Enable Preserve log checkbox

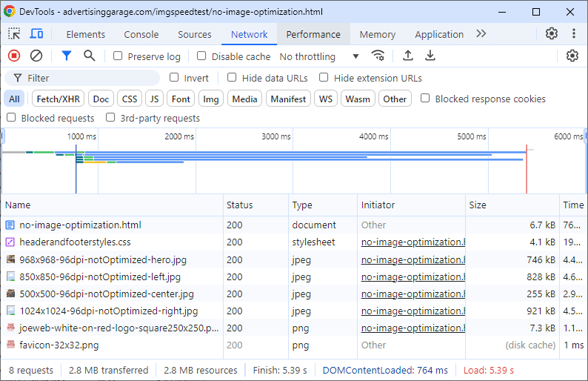click(118, 56)
